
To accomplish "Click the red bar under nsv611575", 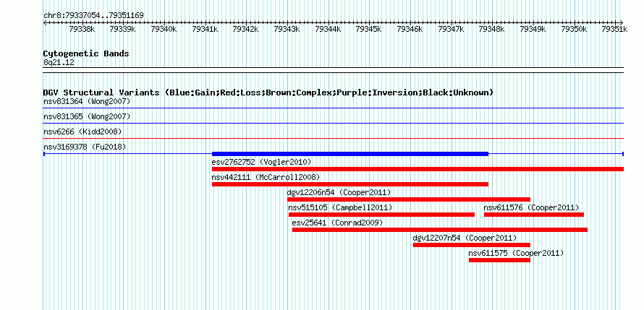I will pyautogui.click(x=499, y=260).
